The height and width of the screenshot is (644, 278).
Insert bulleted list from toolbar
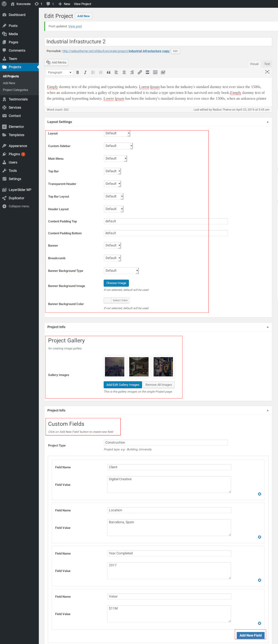point(93,72)
